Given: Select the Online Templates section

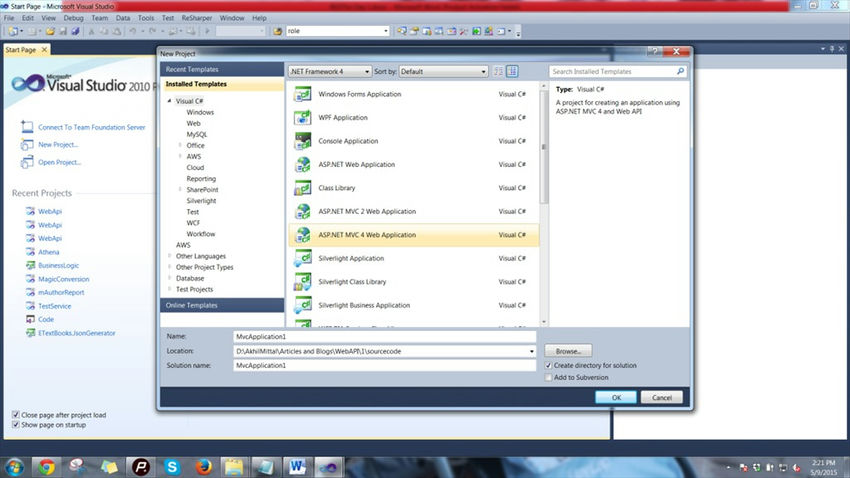Looking at the screenshot, I should 222,306.
